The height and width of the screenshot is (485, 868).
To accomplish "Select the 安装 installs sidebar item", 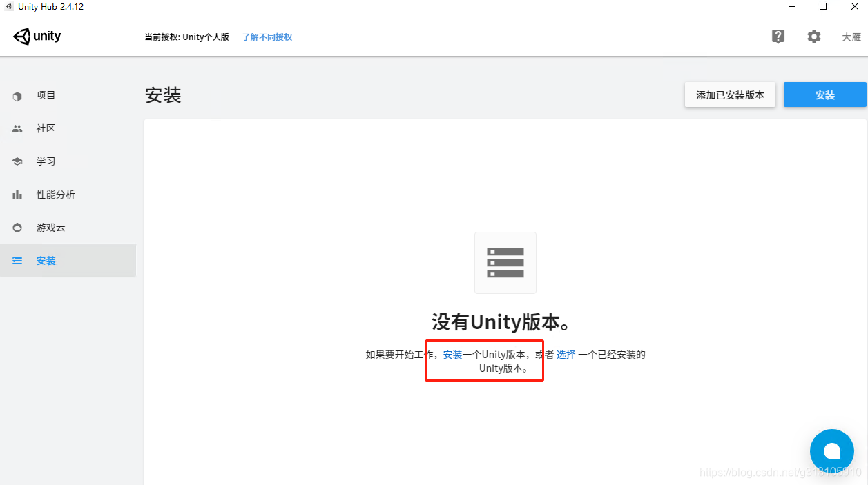I will click(68, 261).
